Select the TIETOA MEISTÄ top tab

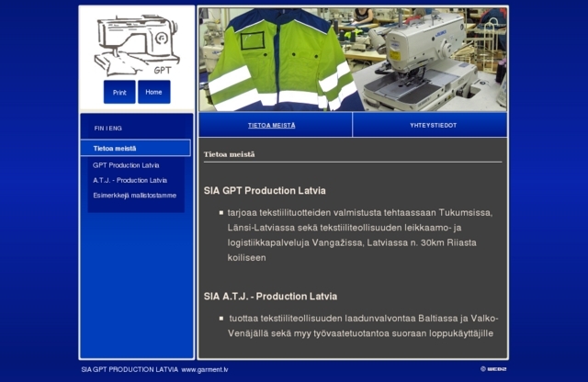coord(276,125)
